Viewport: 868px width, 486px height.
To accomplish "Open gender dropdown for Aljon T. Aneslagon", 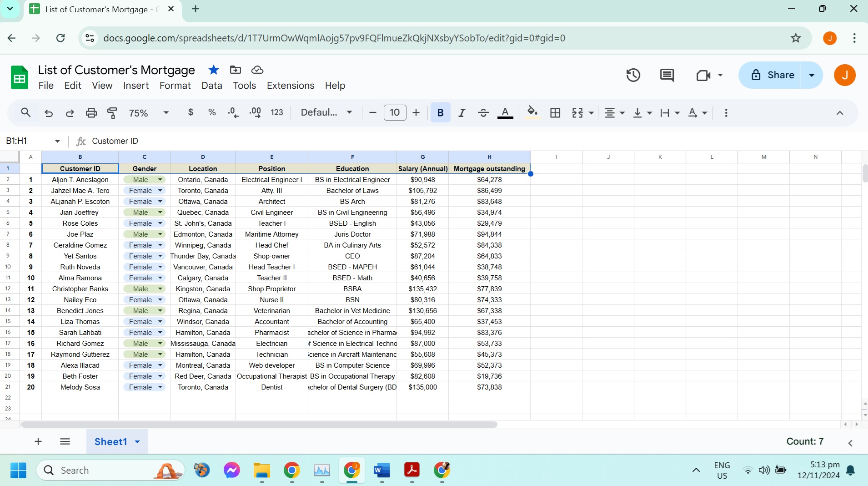I will 160,180.
